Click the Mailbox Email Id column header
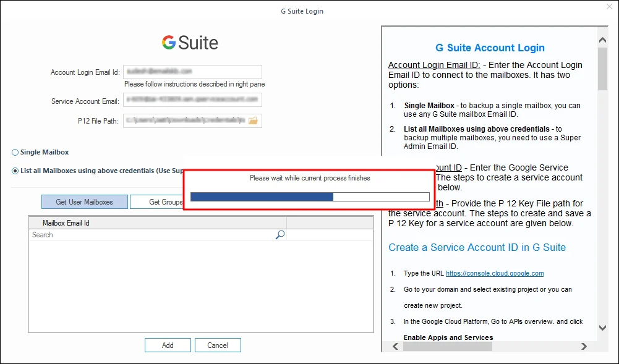Image resolution: width=619 pixels, height=364 pixels. tap(158, 223)
